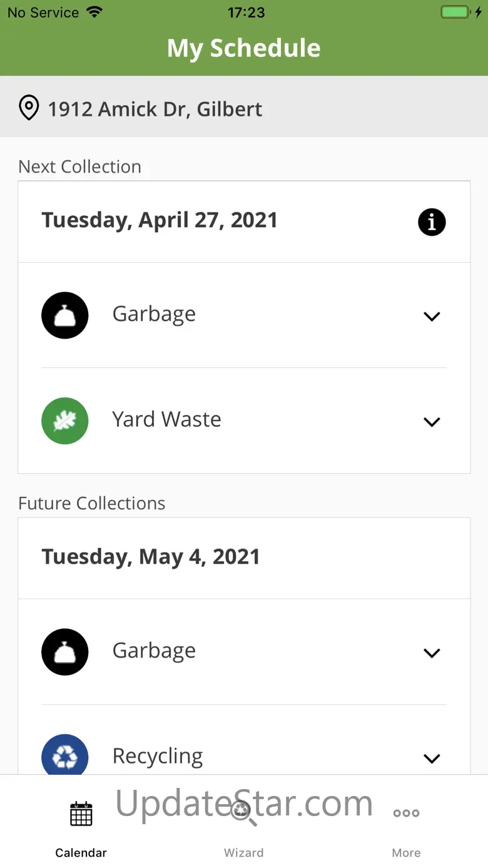This screenshot has height=868, width=488.
Task: Tap the blue Recycling icon
Action: tap(65, 756)
